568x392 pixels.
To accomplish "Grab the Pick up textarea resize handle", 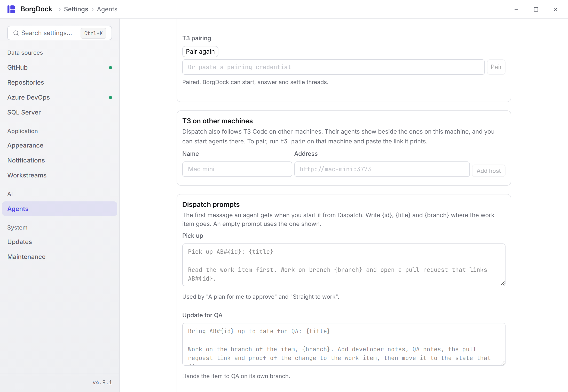I will click(x=502, y=283).
